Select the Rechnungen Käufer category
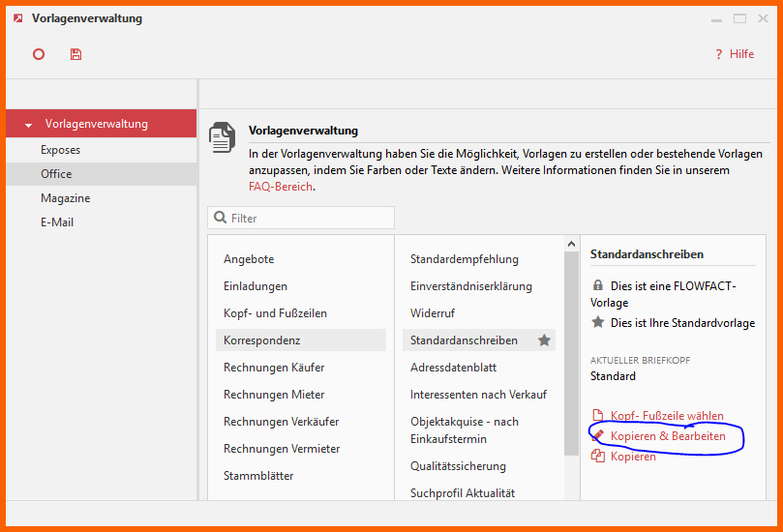This screenshot has height=532, width=783. 274,368
